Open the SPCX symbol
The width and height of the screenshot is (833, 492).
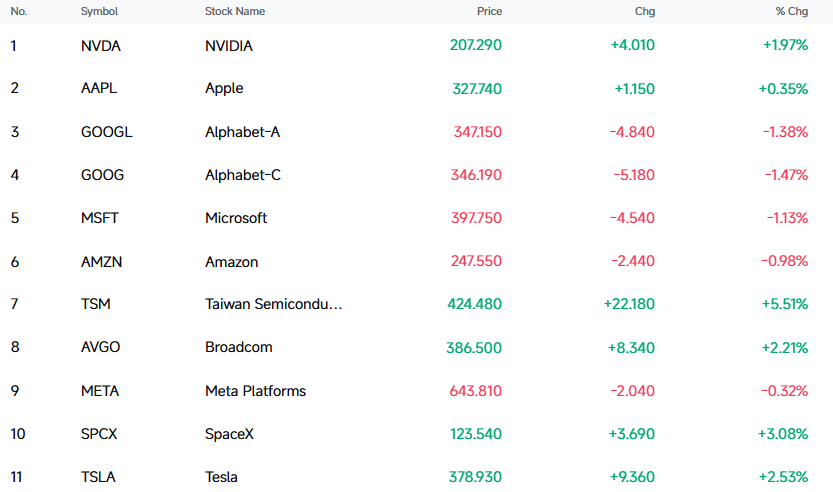(x=99, y=434)
